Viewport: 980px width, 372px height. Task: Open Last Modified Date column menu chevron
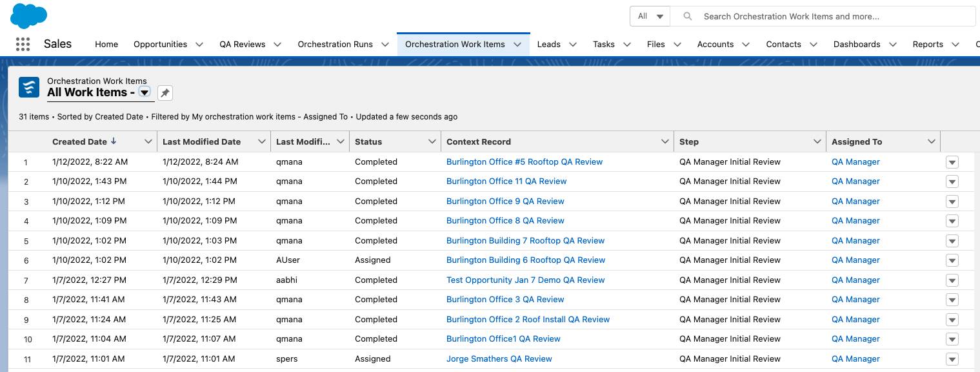click(x=262, y=141)
